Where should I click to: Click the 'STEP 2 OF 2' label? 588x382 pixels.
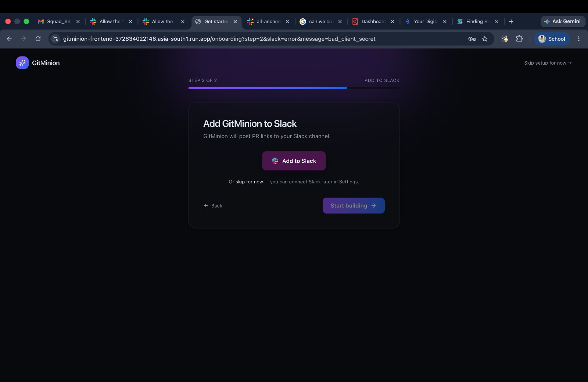click(x=202, y=80)
